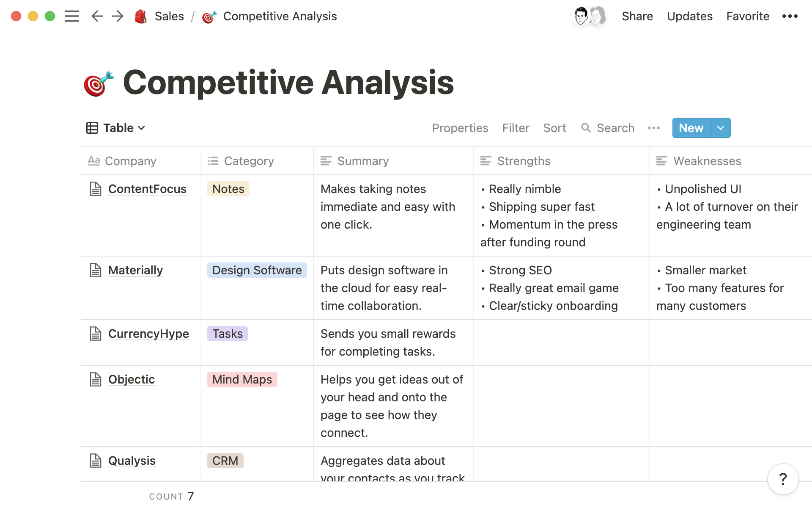Open the ContentFocus page link
The width and height of the screenshot is (812, 508).
147,189
